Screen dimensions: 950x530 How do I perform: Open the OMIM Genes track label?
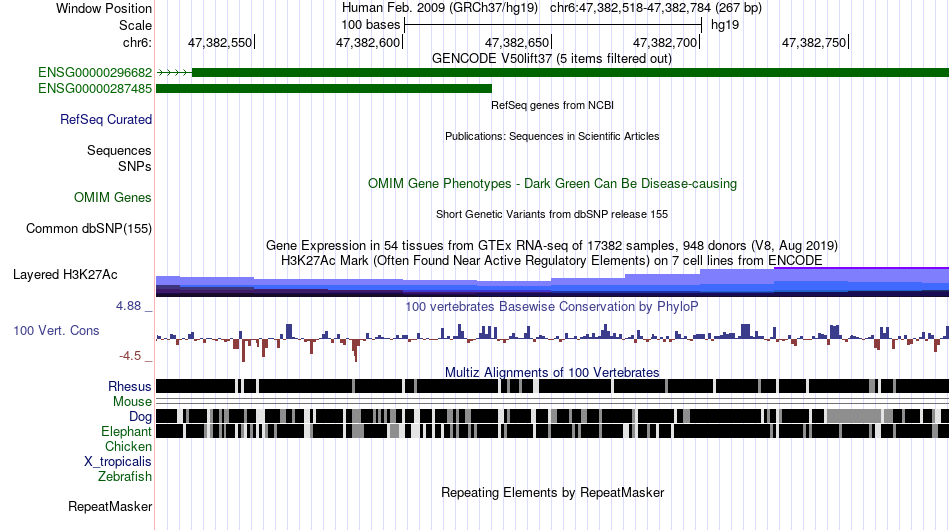pos(113,197)
